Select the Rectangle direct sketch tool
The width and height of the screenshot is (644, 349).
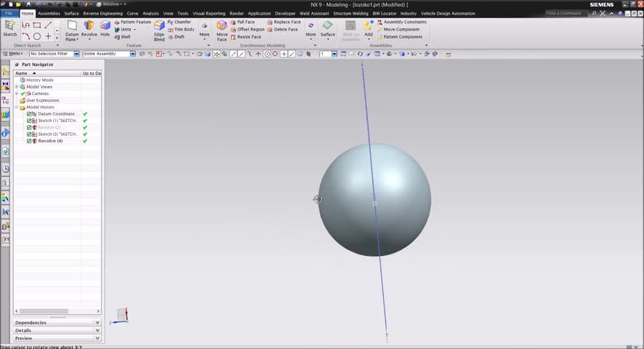[37, 25]
